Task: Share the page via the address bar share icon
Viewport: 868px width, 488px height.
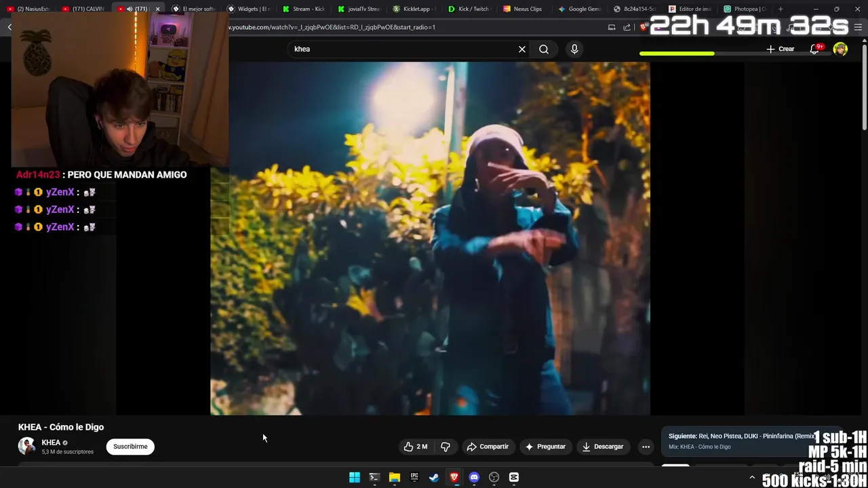Action: coord(627,27)
